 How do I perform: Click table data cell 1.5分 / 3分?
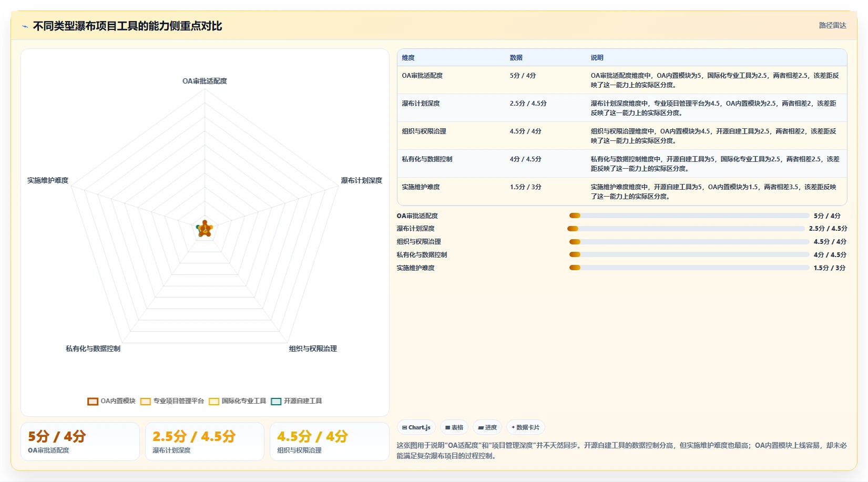tap(525, 187)
